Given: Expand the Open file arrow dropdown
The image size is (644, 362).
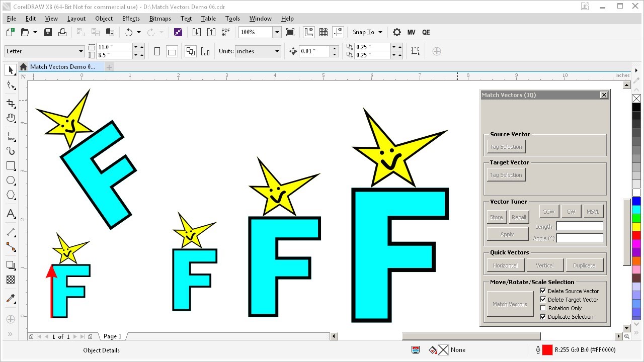Looking at the screenshot, I should pyautogui.click(x=35, y=32).
